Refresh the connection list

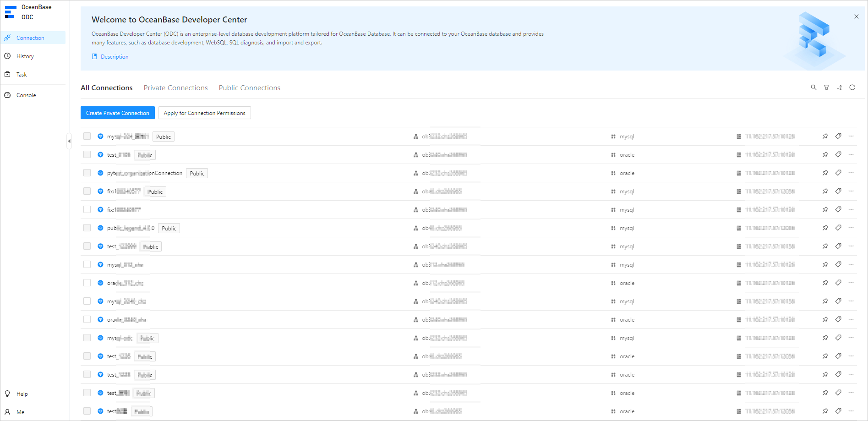(x=852, y=87)
